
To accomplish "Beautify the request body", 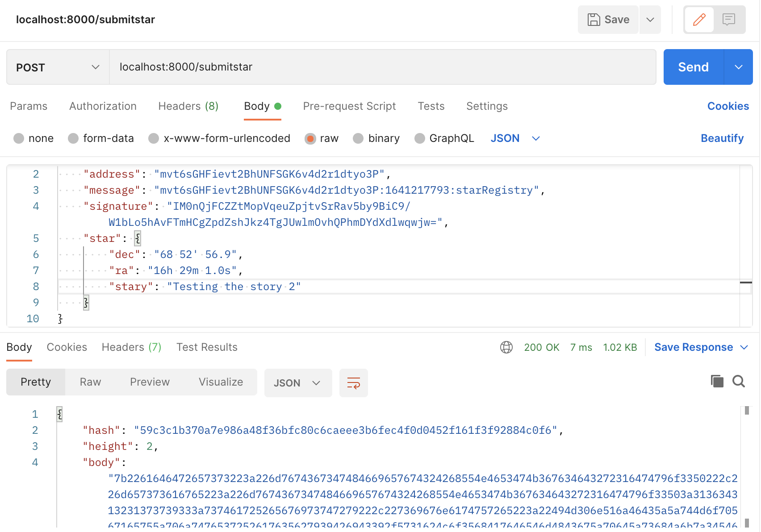I will pos(722,138).
